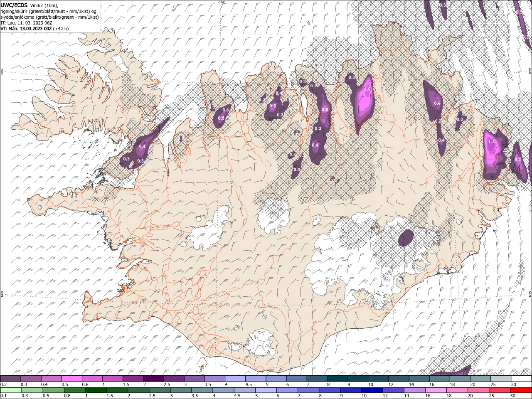
Task: Click the white top-row swatch starting at 30
Action: click(x=521, y=379)
